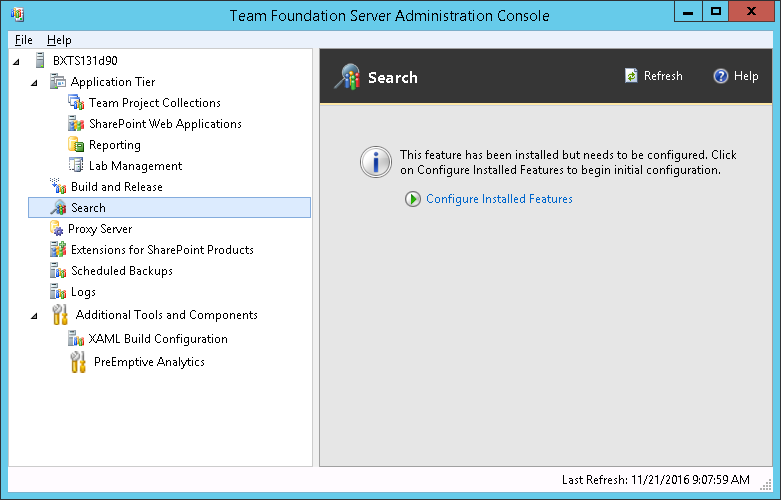The image size is (781, 500).
Task: Collapse the BXTS131d90 server node
Action: (x=16, y=62)
